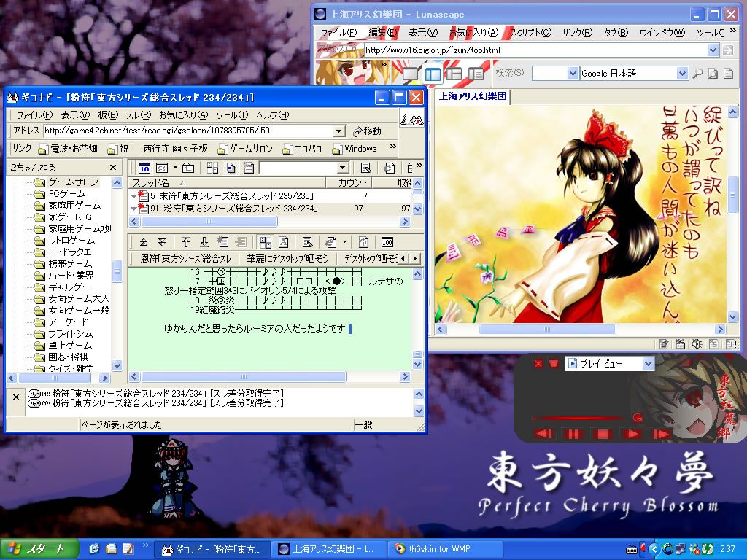The width and height of the screenshot is (747, 560).
Task: Open the ゲームサロン link in links bar
Action: pos(245,149)
